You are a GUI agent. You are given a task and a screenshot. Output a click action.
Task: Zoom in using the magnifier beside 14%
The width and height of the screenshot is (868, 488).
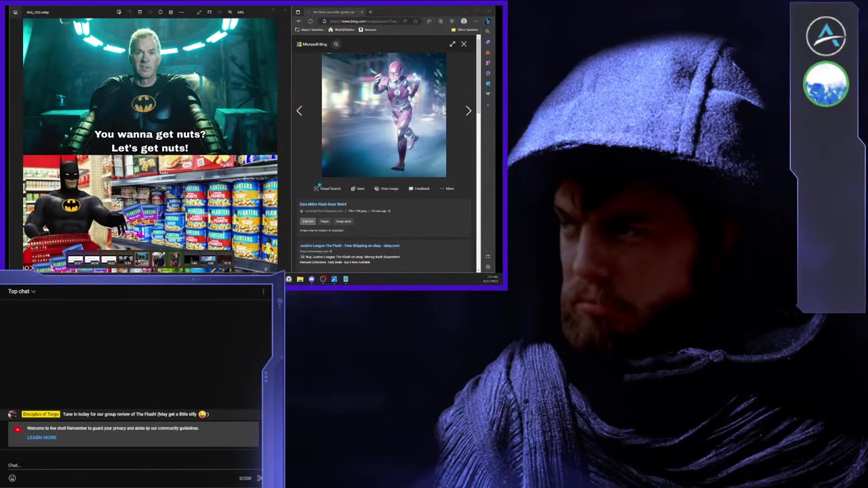tap(230, 12)
